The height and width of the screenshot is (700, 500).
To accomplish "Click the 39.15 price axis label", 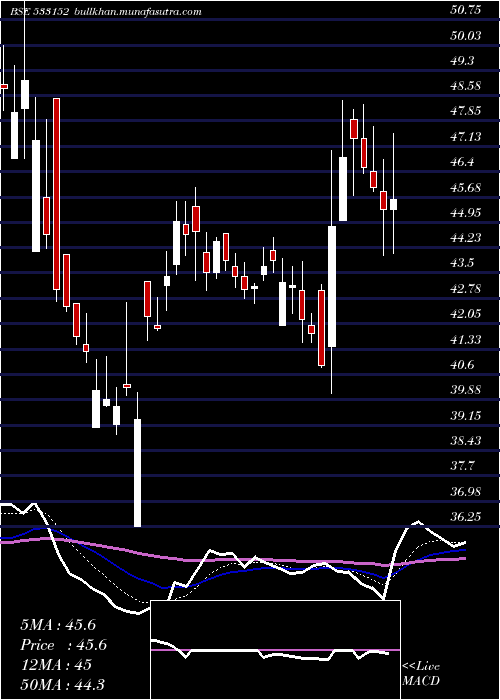I will coord(466,416).
